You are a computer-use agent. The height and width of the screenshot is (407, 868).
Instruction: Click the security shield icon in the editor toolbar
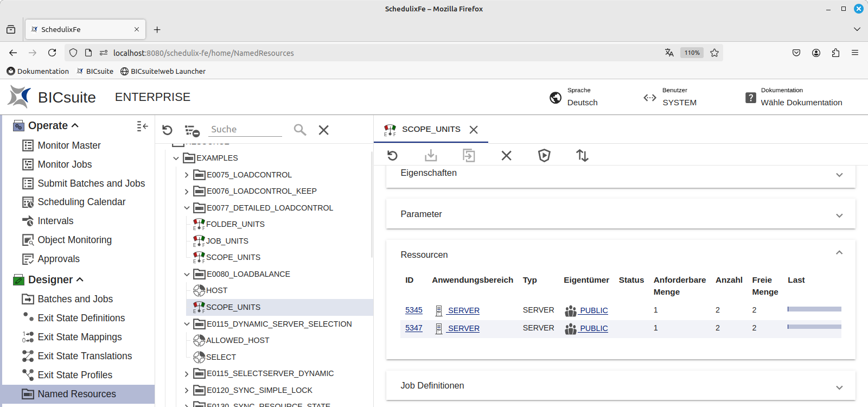[x=544, y=156]
